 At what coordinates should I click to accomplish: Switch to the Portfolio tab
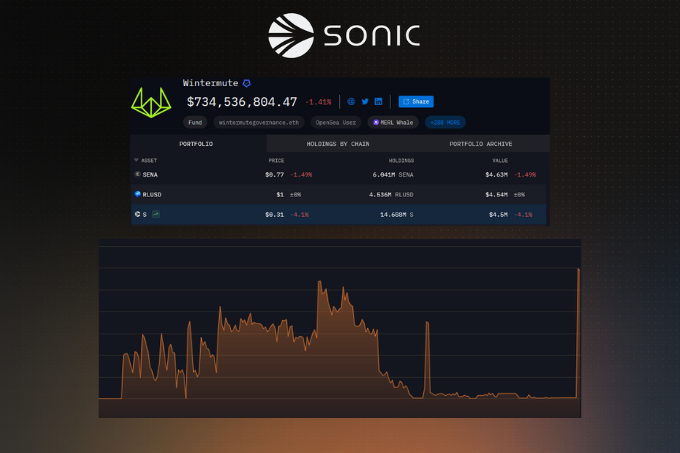pyautogui.click(x=196, y=144)
